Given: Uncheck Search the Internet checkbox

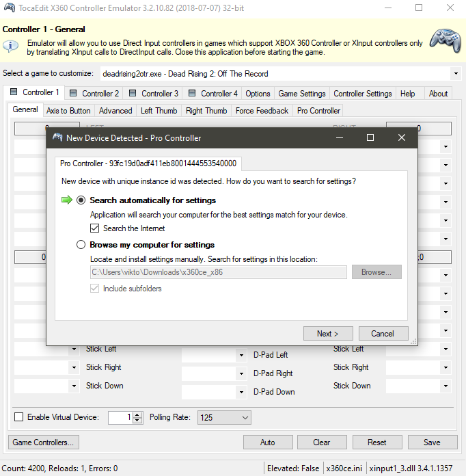Looking at the screenshot, I should (x=95, y=228).
